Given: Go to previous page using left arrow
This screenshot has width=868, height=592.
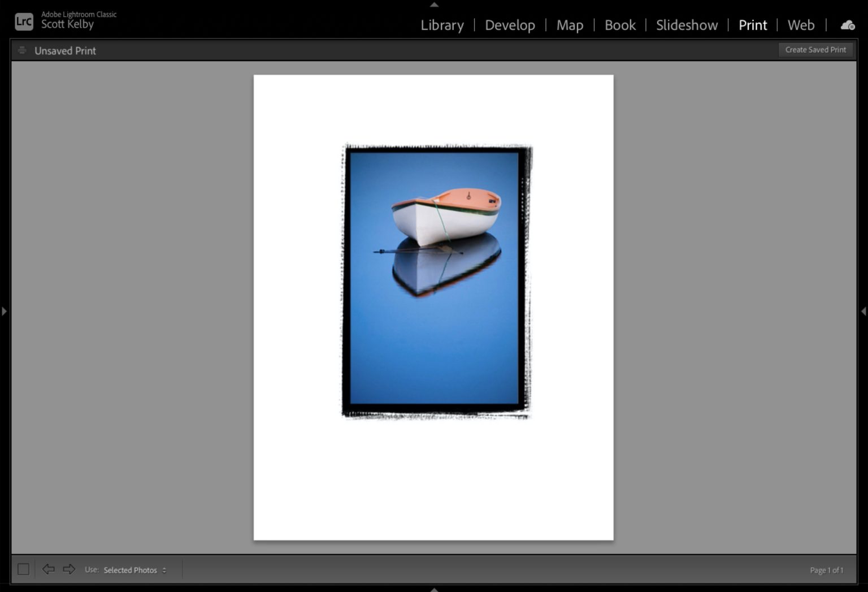Looking at the screenshot, I should point(49,569).
